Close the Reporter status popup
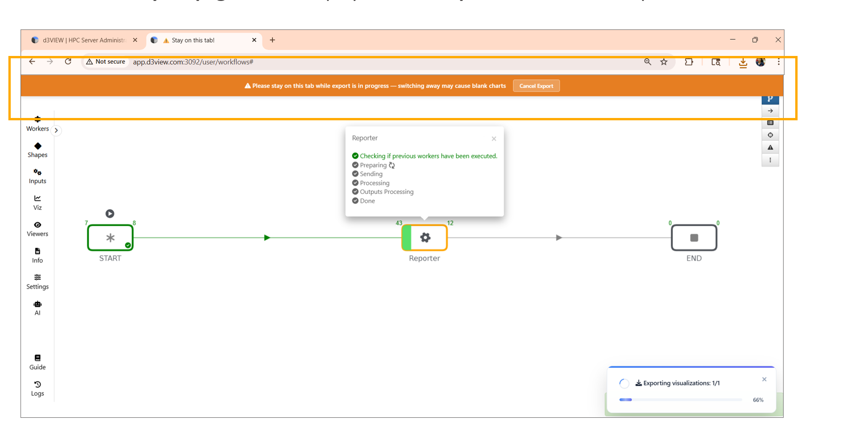Screen dimensions: 868x436 493,139
